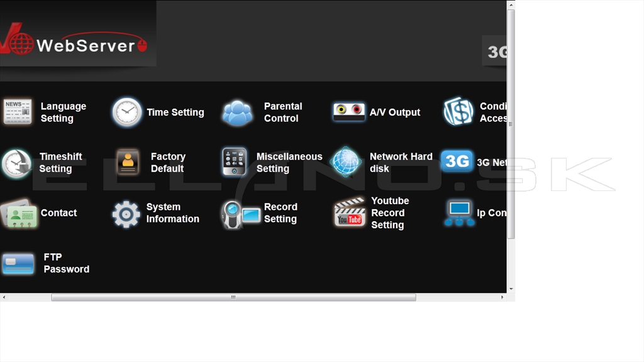644x362 pixels.
Task: Click the 3G tab in header
Action: (494, 52)
